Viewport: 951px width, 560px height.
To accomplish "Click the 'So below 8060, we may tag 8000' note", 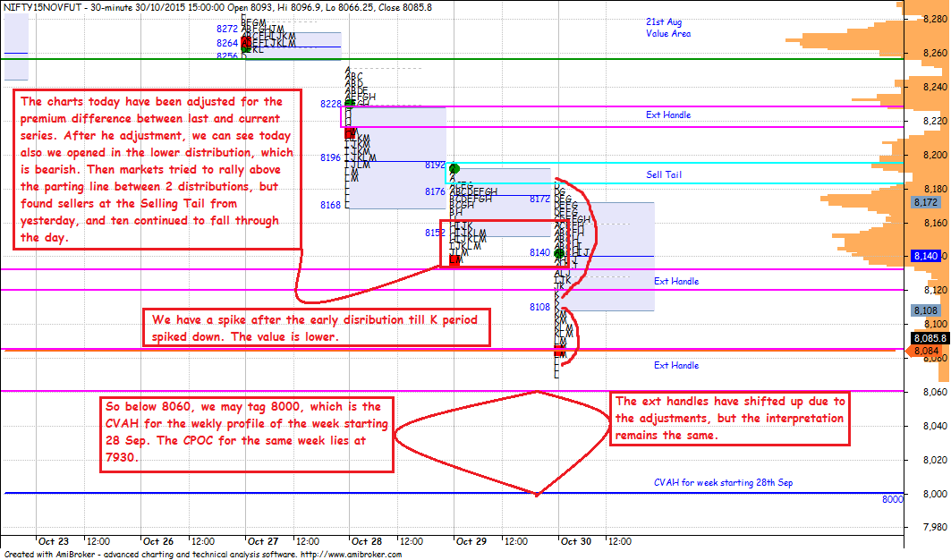I will click(x=247, y=435).
